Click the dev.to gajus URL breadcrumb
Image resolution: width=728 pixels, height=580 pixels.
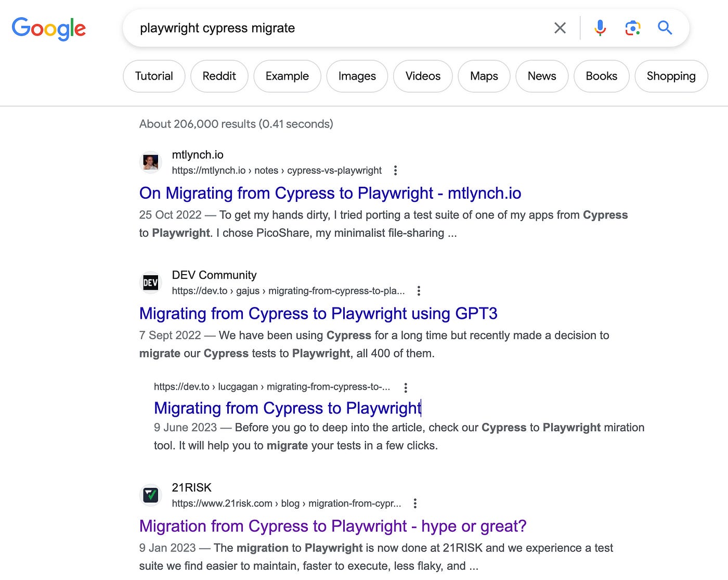click(x=288, y=291)
